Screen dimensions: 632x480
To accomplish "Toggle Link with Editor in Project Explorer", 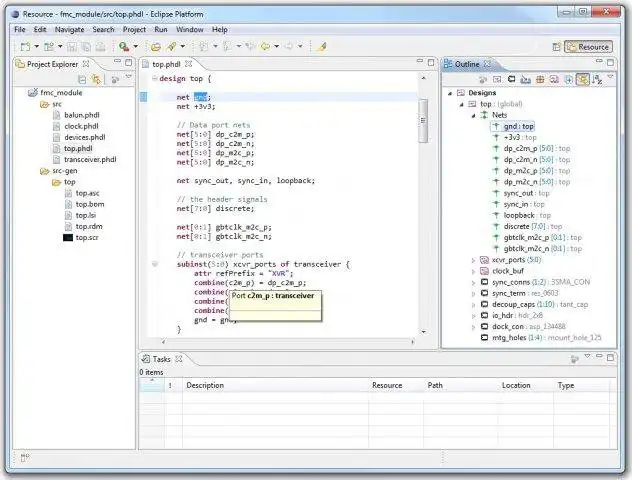I will tap(96, 79).
